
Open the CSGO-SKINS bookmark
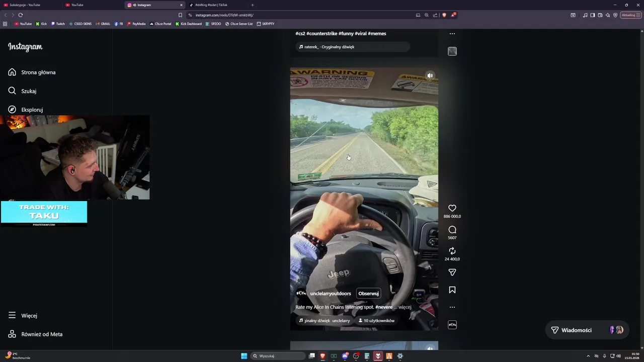(80, 24)
